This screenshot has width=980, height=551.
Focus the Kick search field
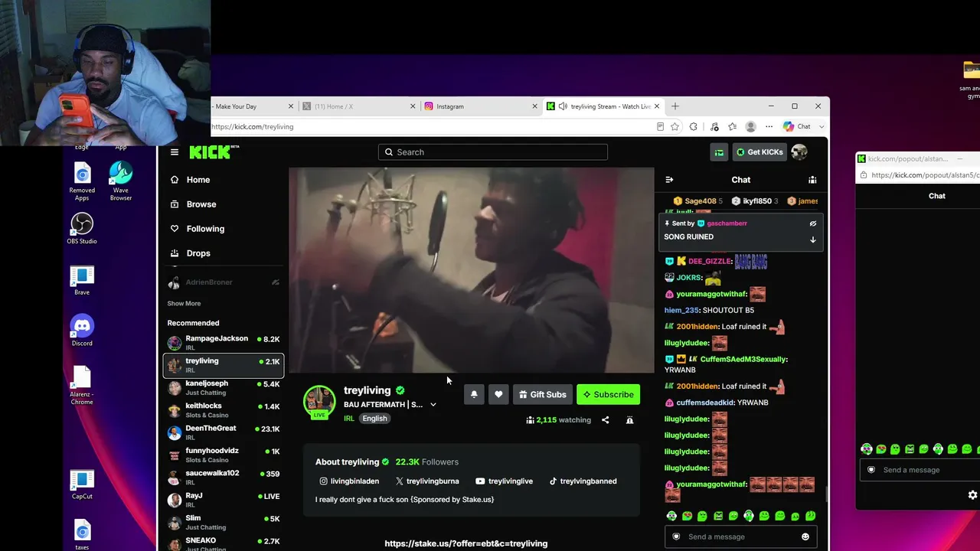click(x=493, y=152)
